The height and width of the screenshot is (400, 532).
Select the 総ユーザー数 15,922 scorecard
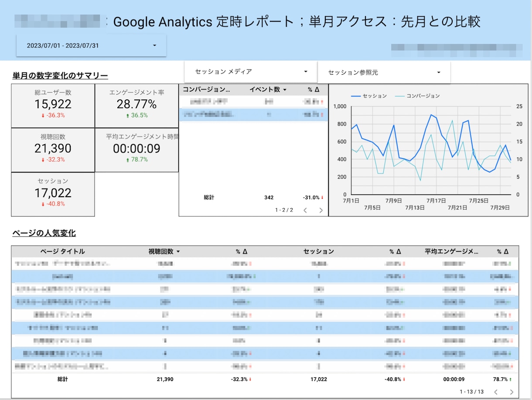point(53,106)
